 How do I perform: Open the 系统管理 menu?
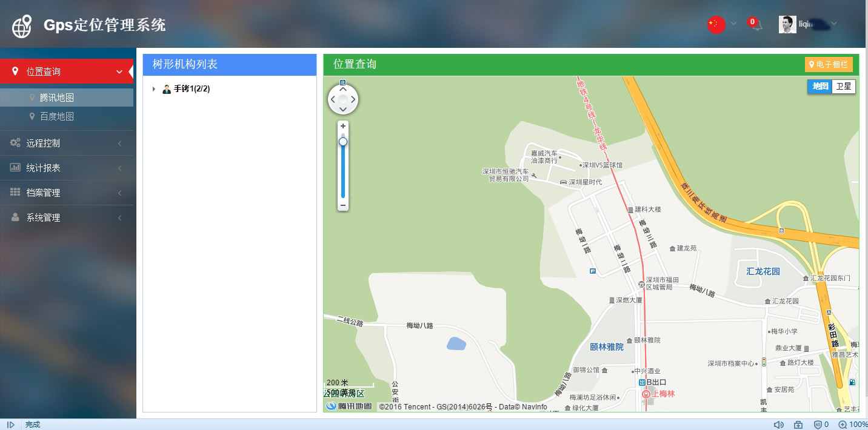(67, 217)
